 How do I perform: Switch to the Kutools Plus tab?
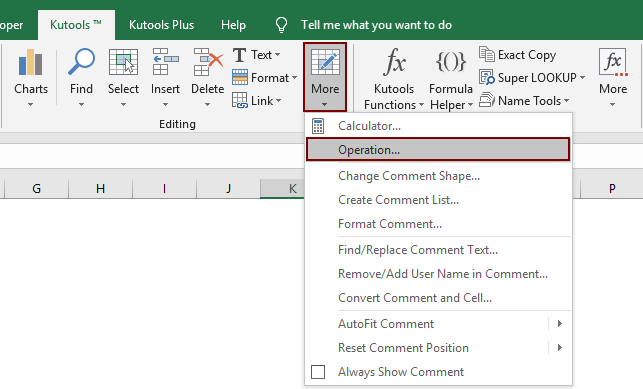coord(161,25)
